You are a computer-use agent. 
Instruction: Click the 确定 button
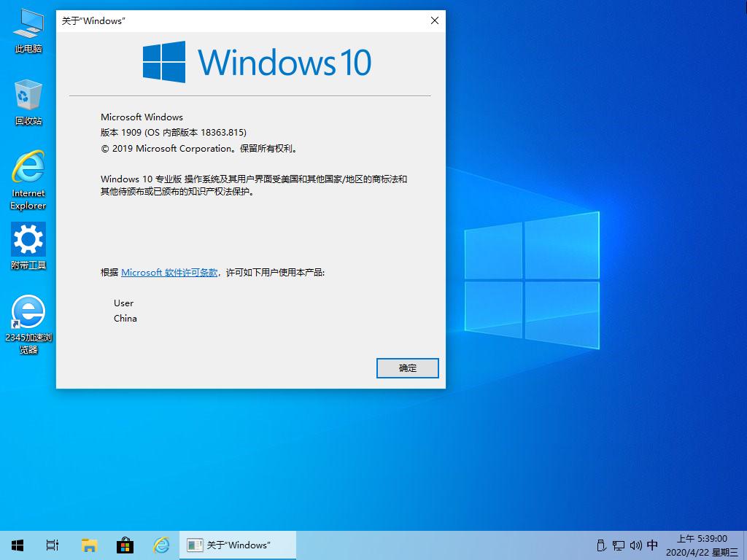pos(407,368)
